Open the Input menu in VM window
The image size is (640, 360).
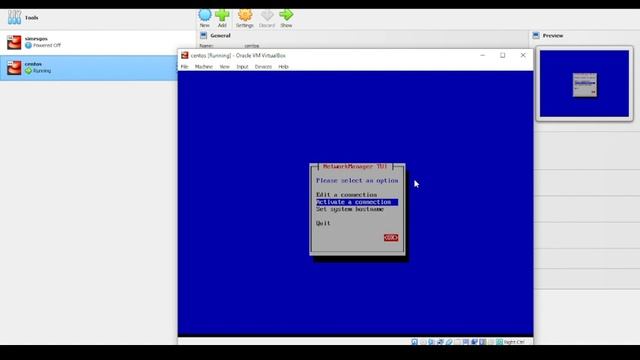242,67
